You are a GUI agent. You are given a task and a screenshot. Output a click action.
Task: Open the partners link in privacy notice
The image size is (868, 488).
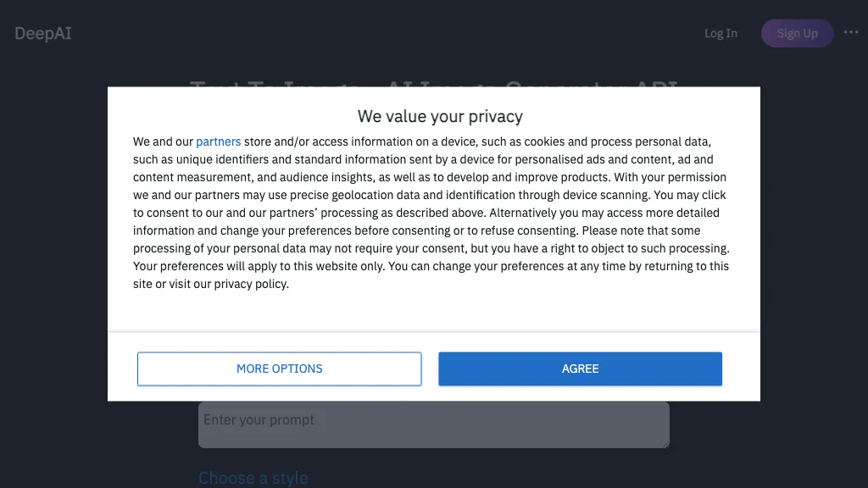tap(218, 141)
